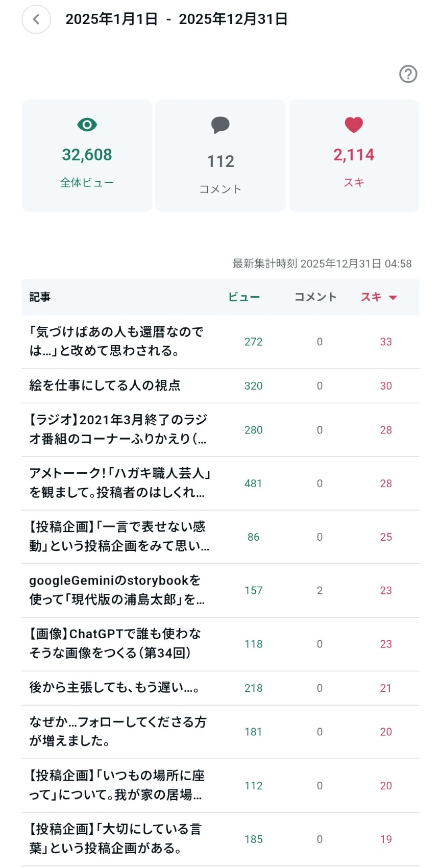The height and width of the screenshot is (868, 441).
Task: Open article 絵を仕事にしてる人の視点
Action: click(x=220, y=386)
